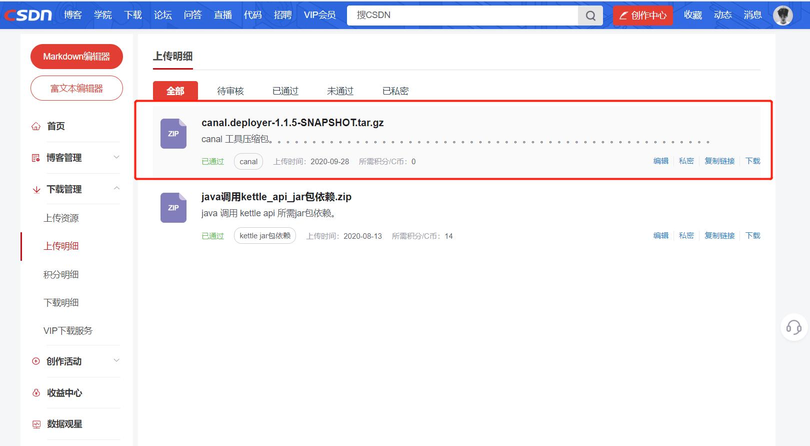Click the 创作中心 button

pyautogui.click(x=643, y=16)
